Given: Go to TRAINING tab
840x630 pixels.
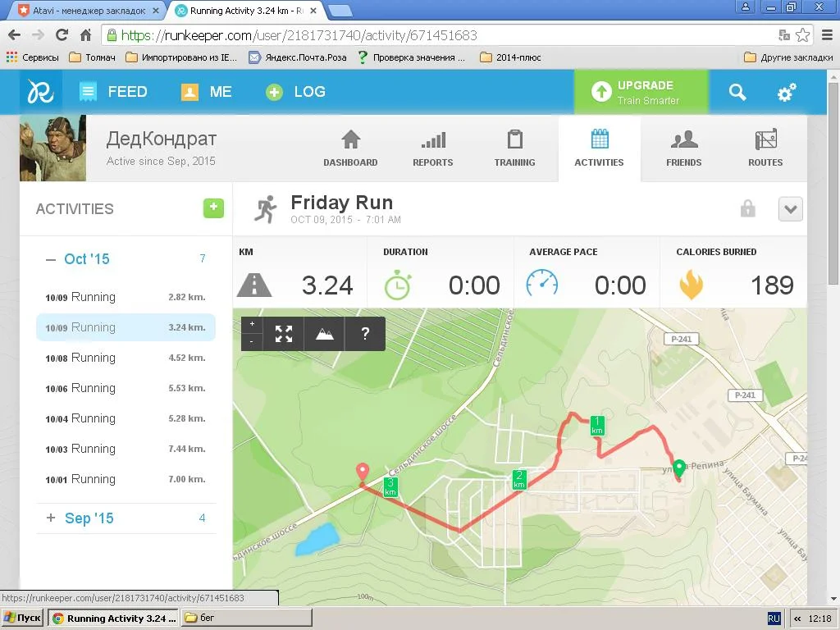Looking at the screenshot, I should tap(515, 148).
